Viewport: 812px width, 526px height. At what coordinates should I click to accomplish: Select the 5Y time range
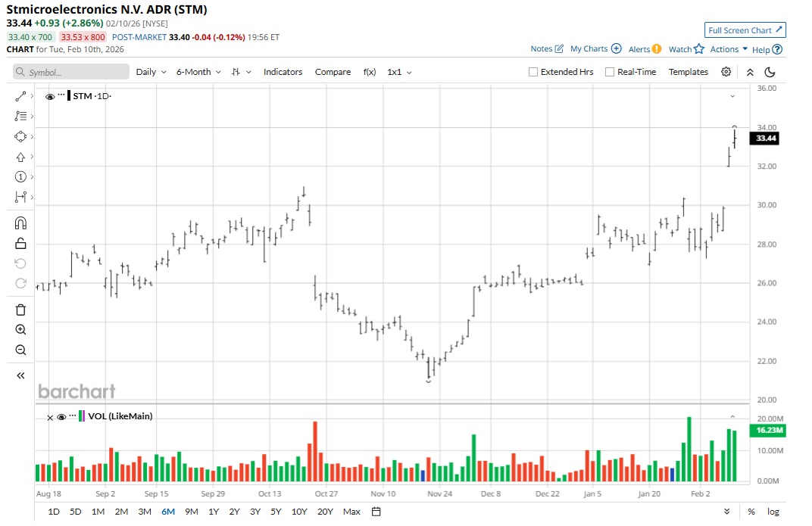coord(276,512)
